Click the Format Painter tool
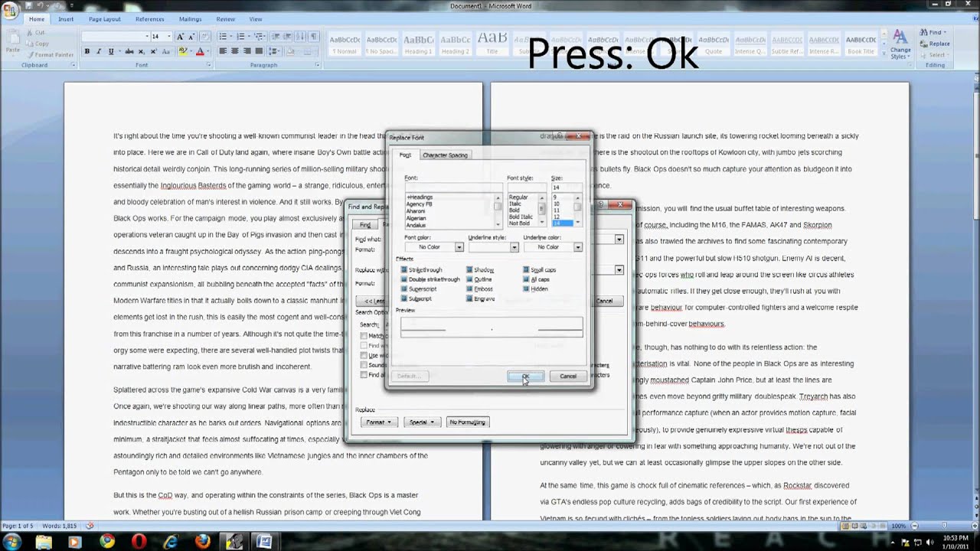The height and width of the screenshot is (551, 980). point(51,55)
